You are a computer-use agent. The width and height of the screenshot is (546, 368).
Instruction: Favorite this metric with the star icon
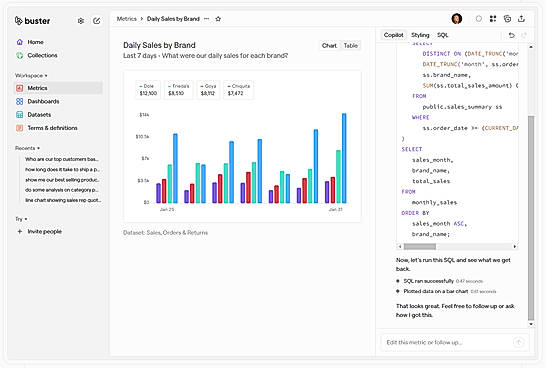[218, 19]
